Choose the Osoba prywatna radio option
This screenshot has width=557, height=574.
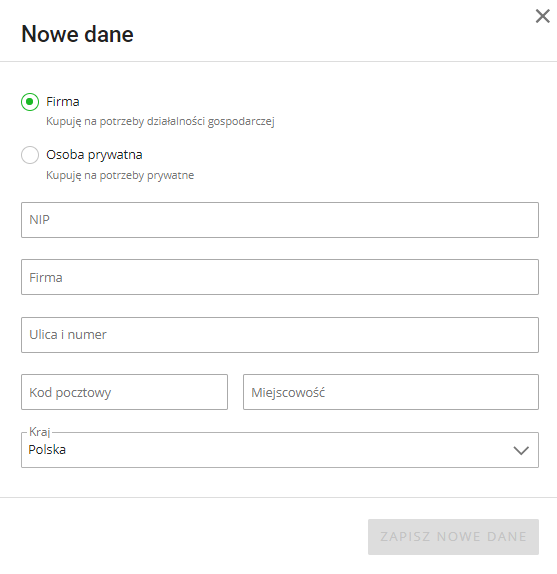point(30,155)
